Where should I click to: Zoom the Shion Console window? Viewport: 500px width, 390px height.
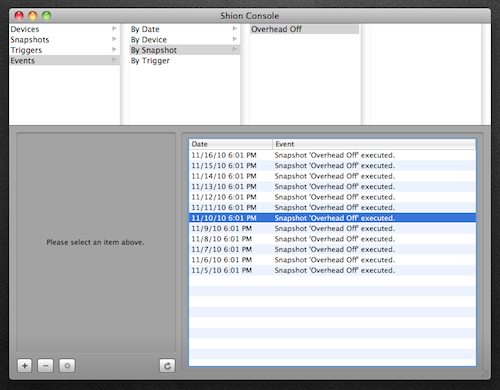click(x=46, y=15)
